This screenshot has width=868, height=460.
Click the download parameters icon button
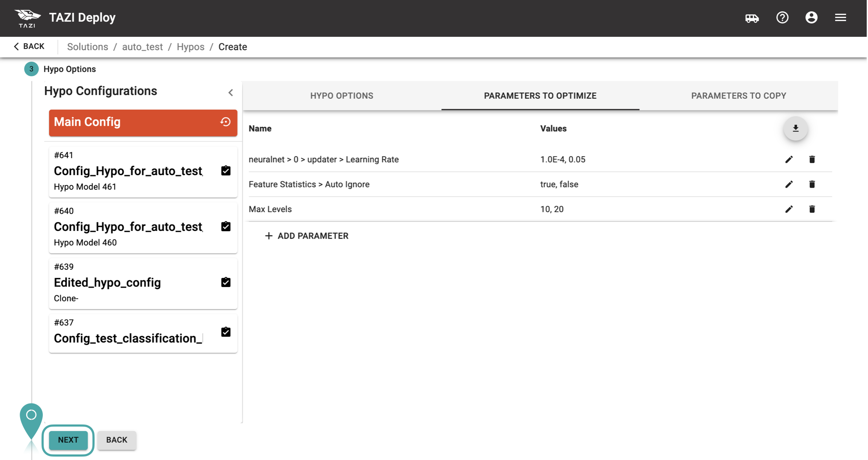click(796, 128)
